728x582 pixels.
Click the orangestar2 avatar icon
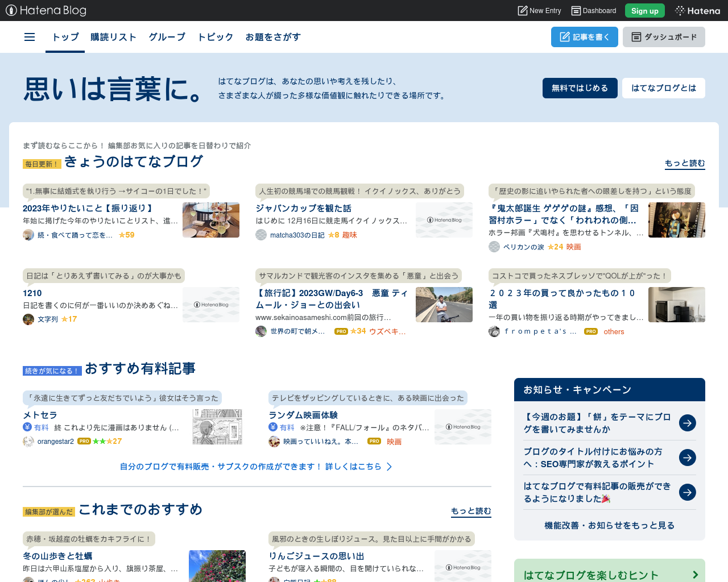(x=28, y=442)
